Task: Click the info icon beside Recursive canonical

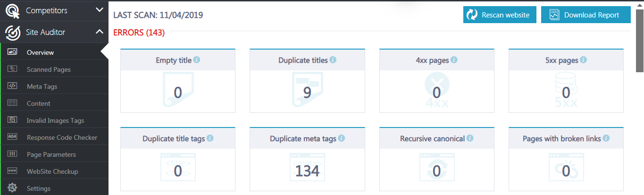Action: tap(470, 138)
